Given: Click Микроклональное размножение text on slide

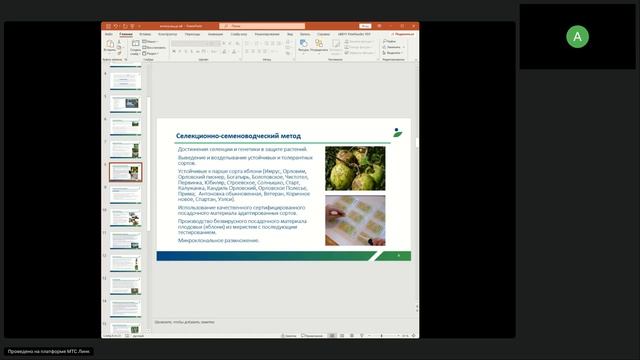Looking at the screenshot, I should pos(218,240).
